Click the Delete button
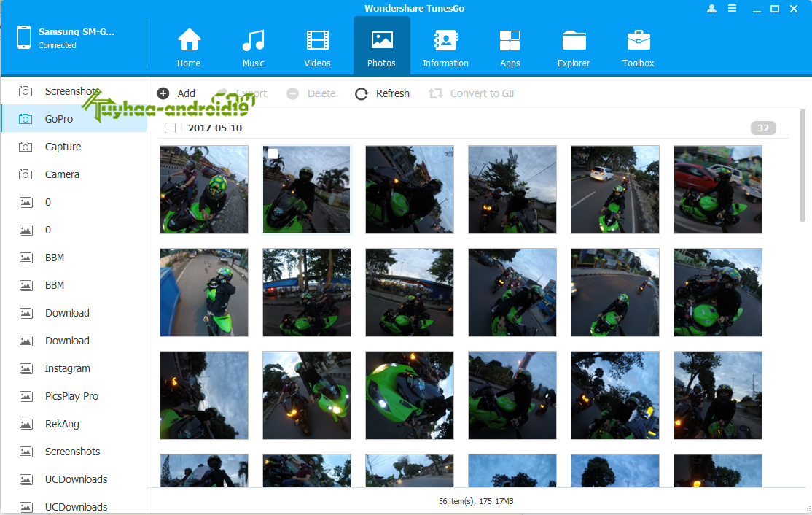The image size is (812, 515). tap(311, 93)
